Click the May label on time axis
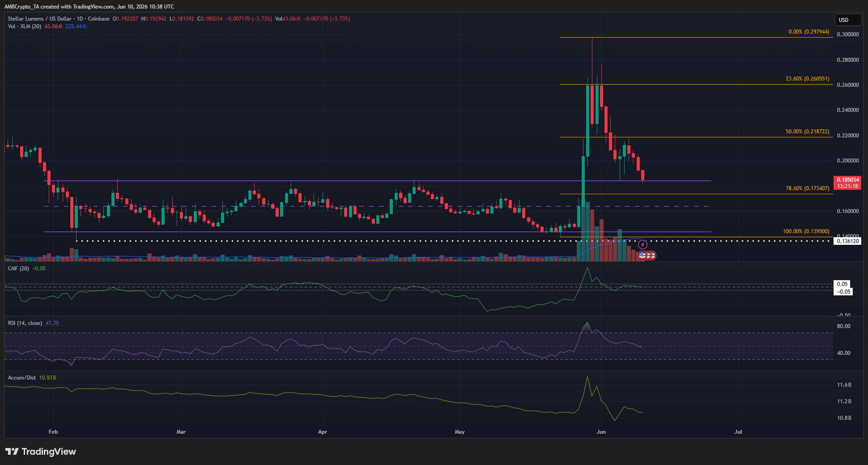 pyautogui.click(x=460, y=432)
